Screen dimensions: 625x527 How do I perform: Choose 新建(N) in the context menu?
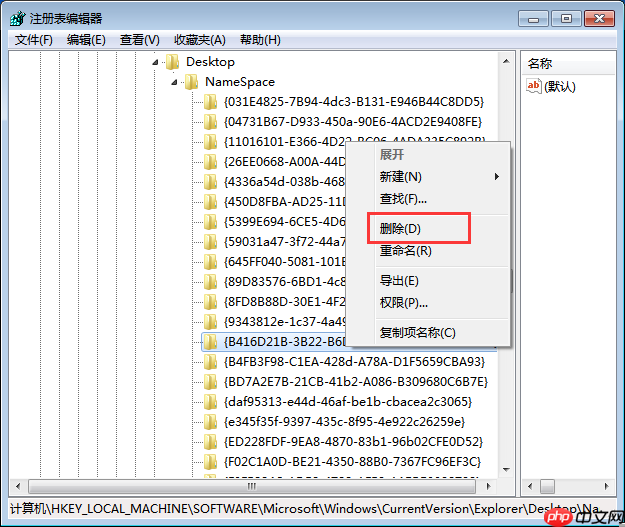tap(401, 177)
